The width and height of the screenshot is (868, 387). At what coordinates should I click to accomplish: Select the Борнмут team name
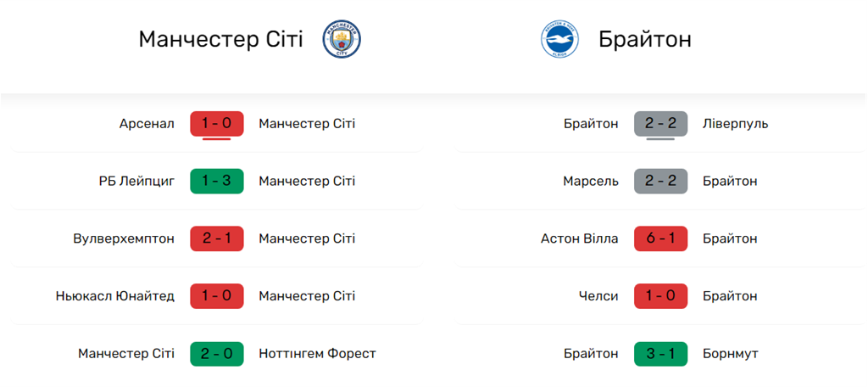tap(731, 354)
